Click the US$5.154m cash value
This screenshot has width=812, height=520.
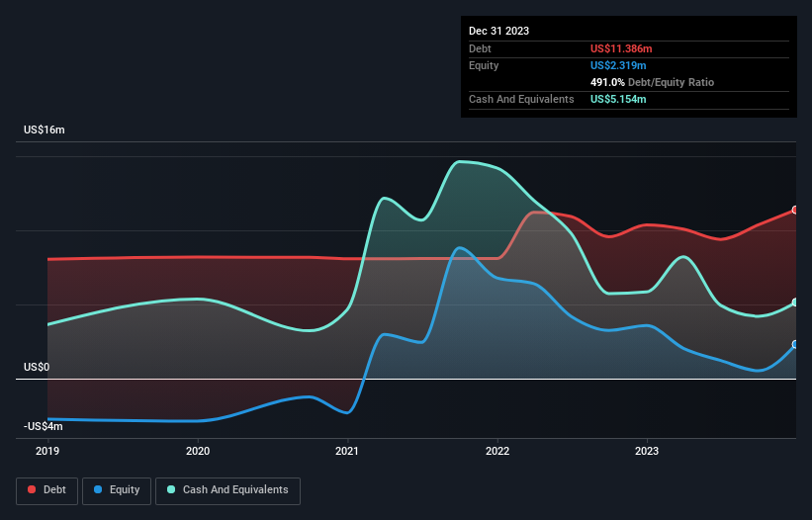pos(618,99)
